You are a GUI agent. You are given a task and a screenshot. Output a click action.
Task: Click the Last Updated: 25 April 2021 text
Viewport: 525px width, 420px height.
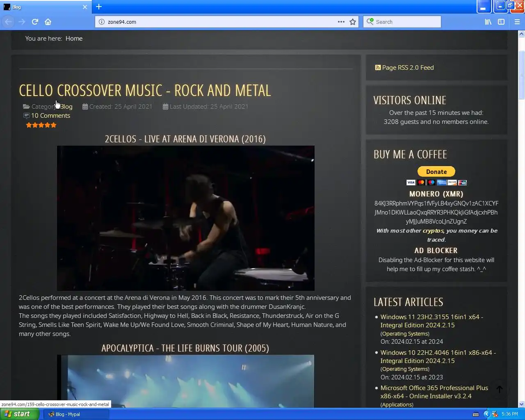[209, 106]
